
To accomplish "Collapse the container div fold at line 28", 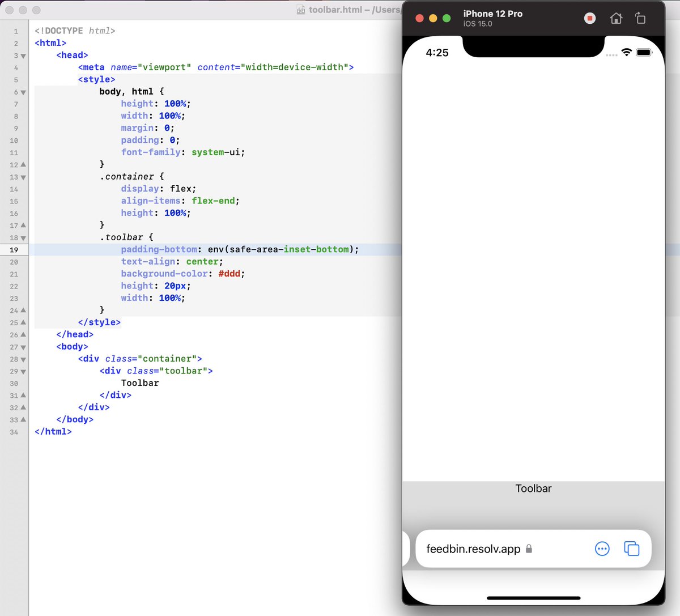I will tap(23, 359).
